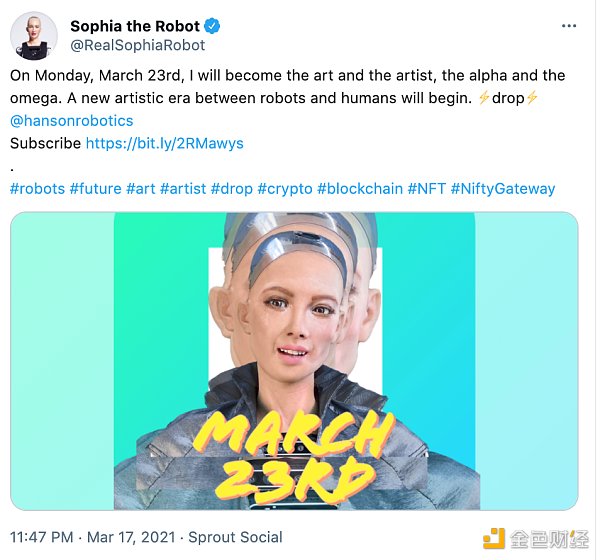Image resolution: width=600 pixels, height=560 pixels.
Task: Select the #art hashtag
Action: (x=141, y=188)
